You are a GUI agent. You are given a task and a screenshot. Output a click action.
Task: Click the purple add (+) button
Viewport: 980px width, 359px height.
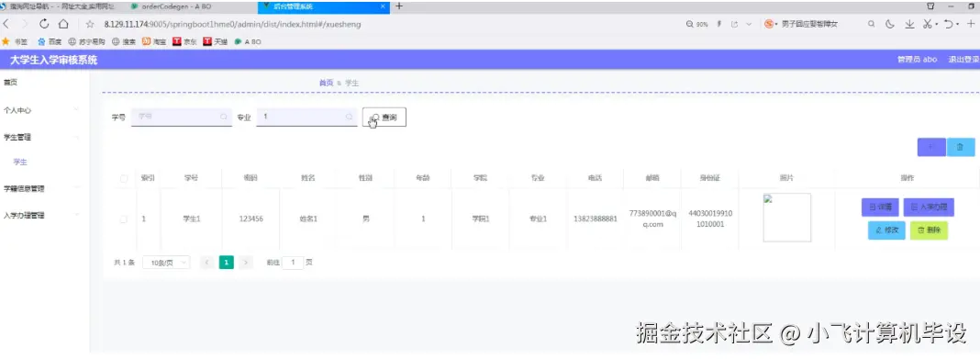tap(931, 147)
